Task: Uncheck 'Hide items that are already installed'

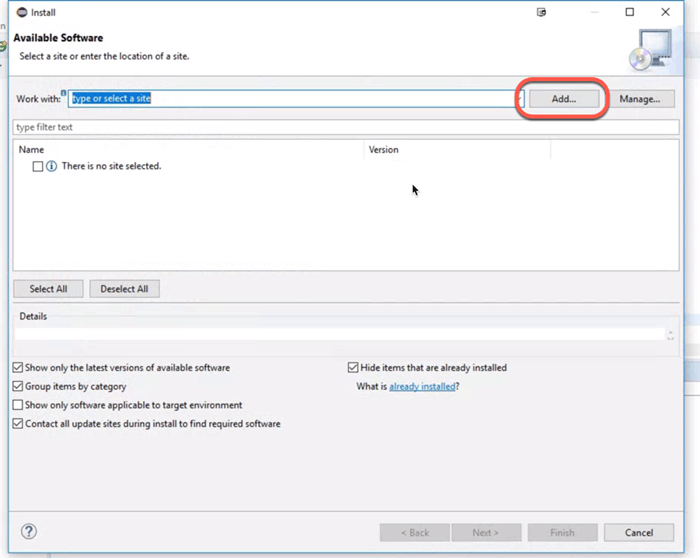Action: (353, 368)
